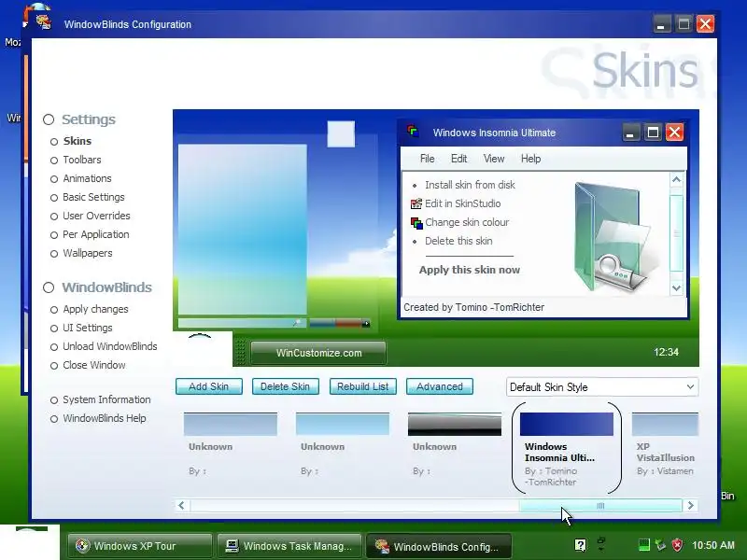Select Windows Insomnia Ulti... skin thumbnail
This screenshot has height=560, width=747.
567,424
